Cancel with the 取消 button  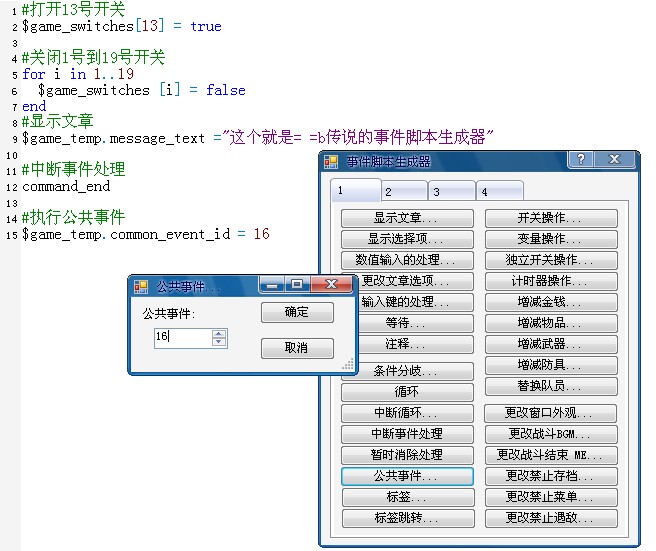coord(297,348)
